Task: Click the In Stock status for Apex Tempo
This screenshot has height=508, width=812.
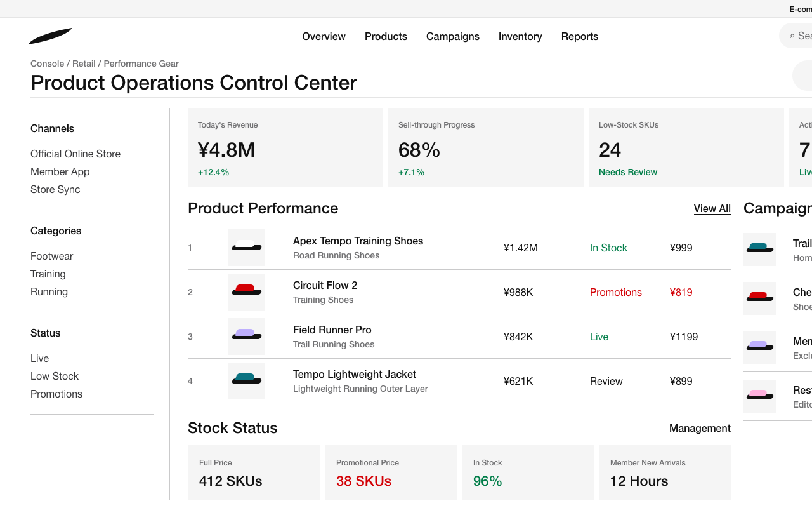Action: click(x=608, y=248)
